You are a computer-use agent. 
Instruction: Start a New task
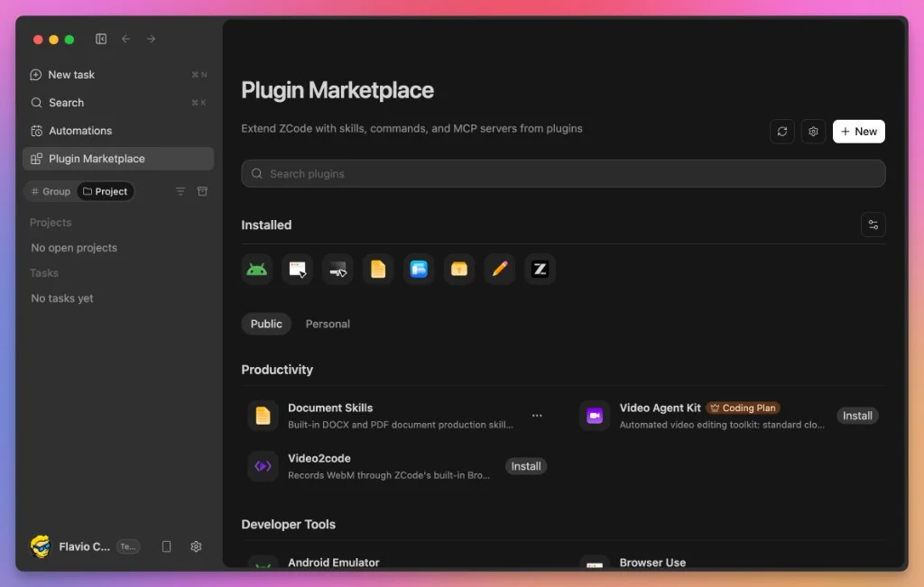118,75
